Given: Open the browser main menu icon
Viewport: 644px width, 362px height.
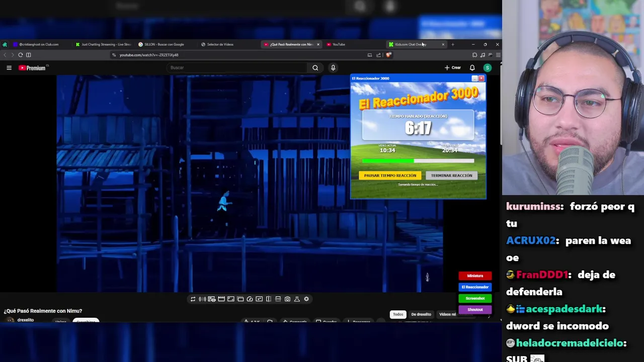Looking at the screenshot, I should pos(498,55).
